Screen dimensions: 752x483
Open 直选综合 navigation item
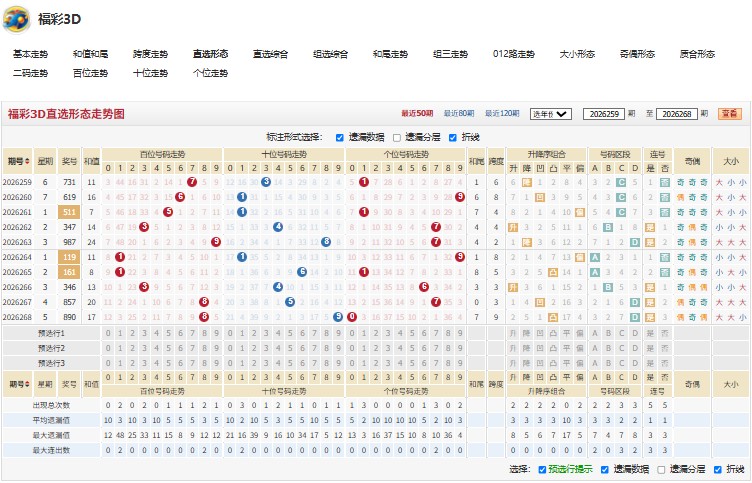pyautogui.click(x=270, y=54)
